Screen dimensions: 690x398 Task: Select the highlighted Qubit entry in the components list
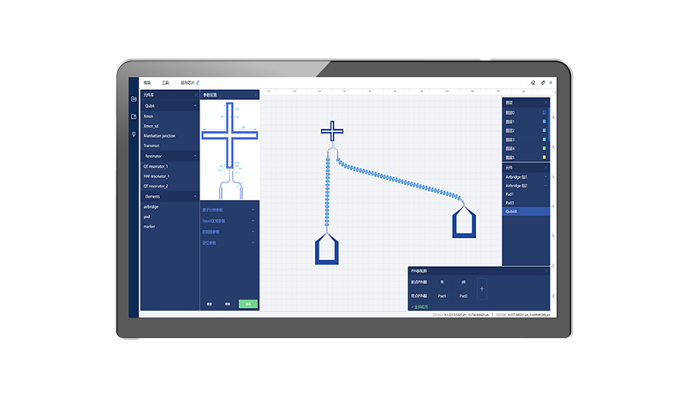click(x=526, y=212)
